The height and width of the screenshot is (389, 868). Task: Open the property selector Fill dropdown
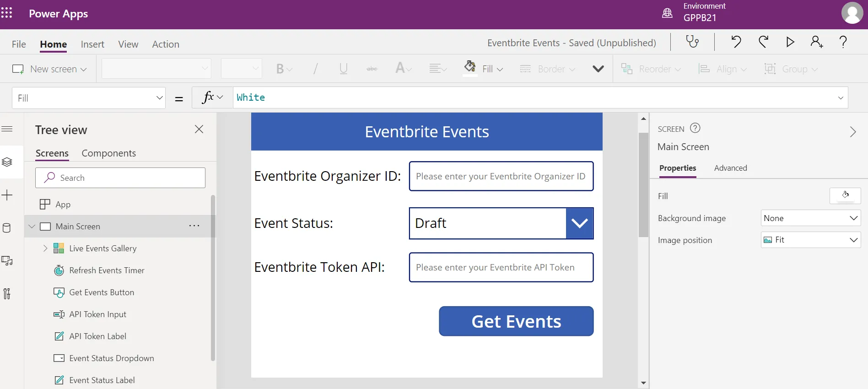[89, 98]
